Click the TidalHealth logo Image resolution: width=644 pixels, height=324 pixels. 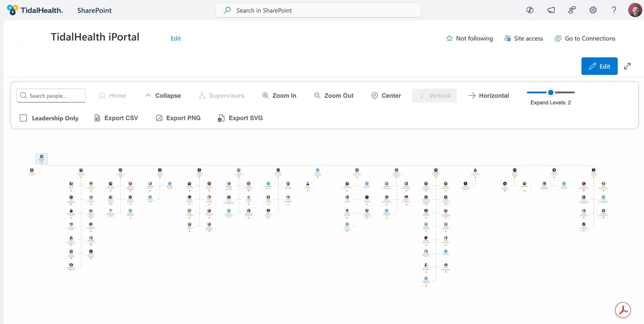(35, 10)
